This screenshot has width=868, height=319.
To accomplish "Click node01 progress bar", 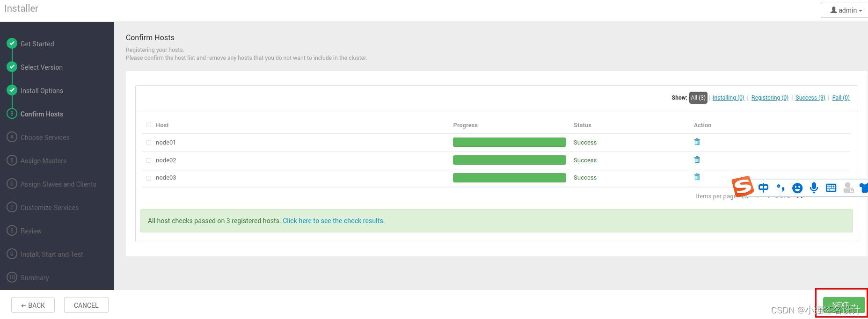I will point(509,142).
